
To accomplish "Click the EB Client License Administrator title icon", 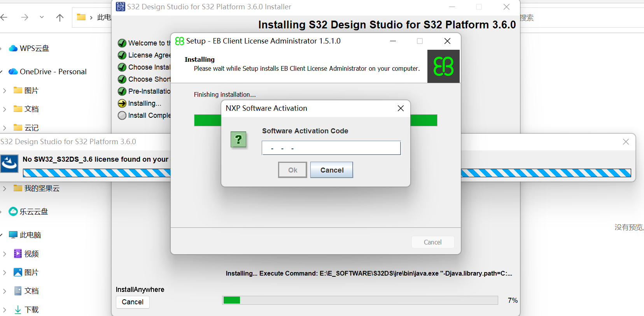I will click(179, 41).
